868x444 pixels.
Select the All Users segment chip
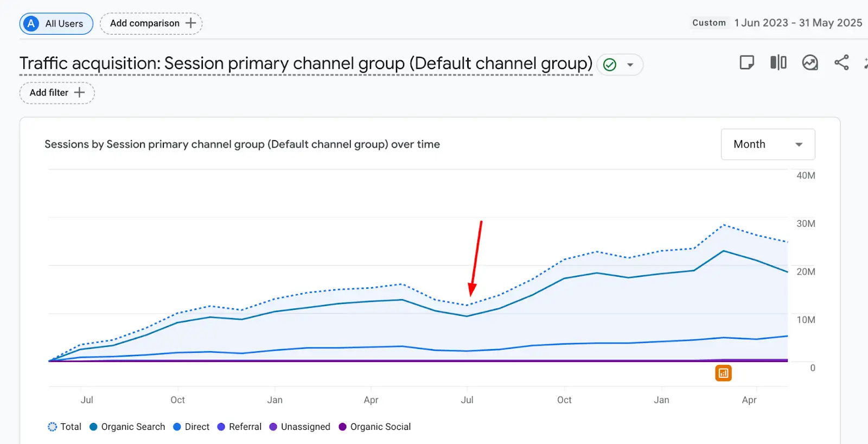pyautogui.click(x=56, y=24)
